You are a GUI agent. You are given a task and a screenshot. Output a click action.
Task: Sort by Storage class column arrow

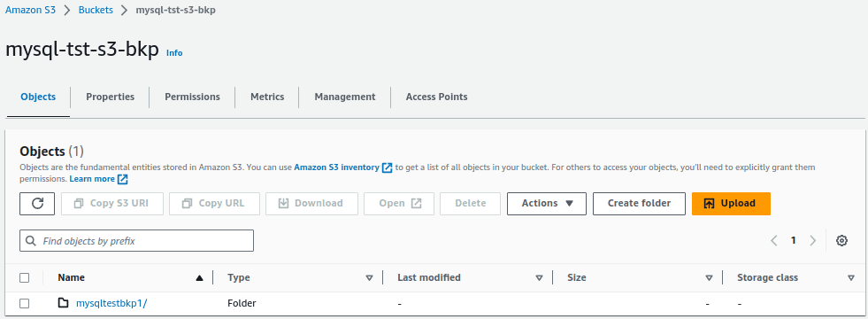851,278
